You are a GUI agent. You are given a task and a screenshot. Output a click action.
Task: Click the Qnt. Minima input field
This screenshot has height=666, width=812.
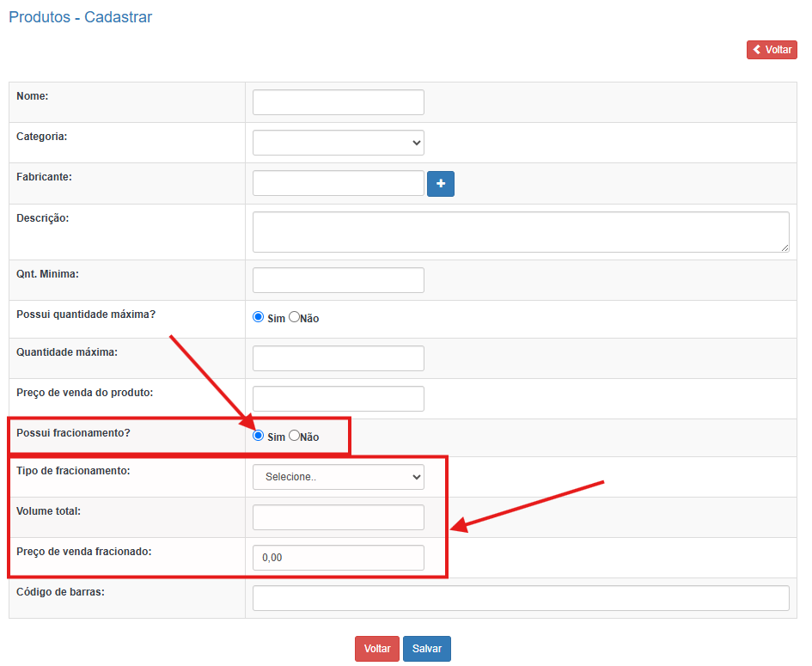[338, 280]
